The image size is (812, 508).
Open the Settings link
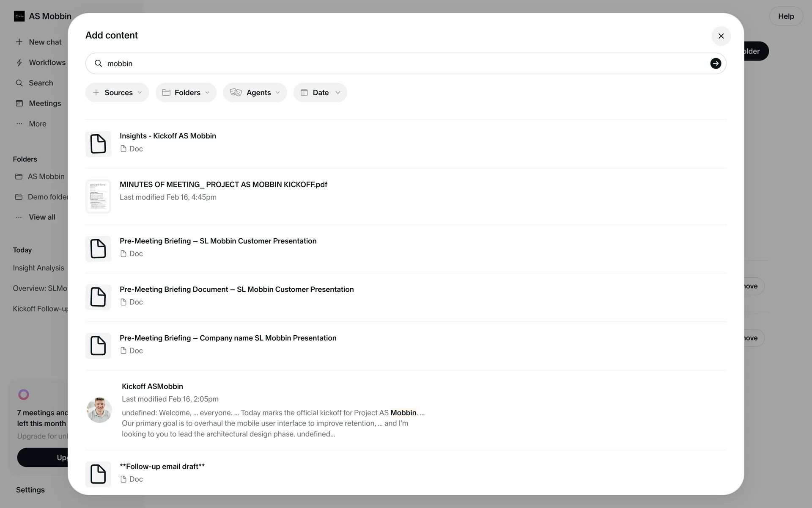click(x=30, y=490)
